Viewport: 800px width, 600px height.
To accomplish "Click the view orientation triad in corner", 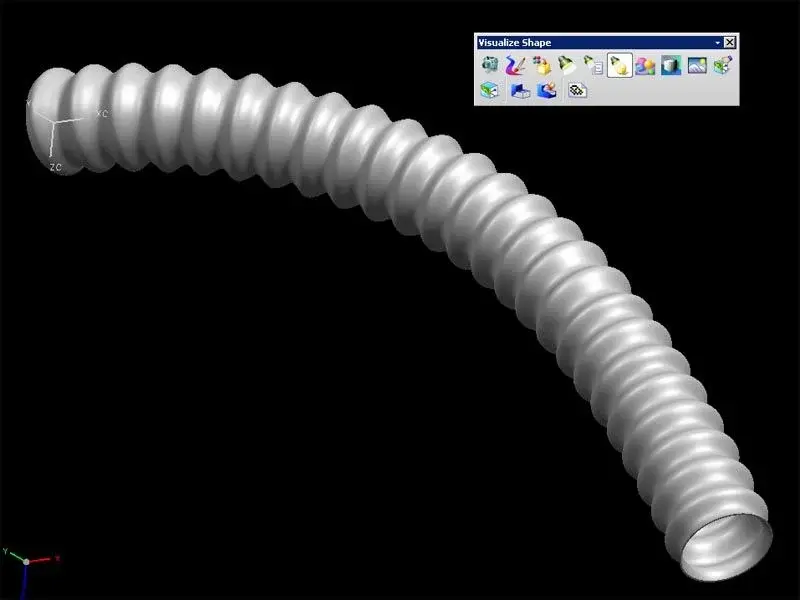I will 22,556.
